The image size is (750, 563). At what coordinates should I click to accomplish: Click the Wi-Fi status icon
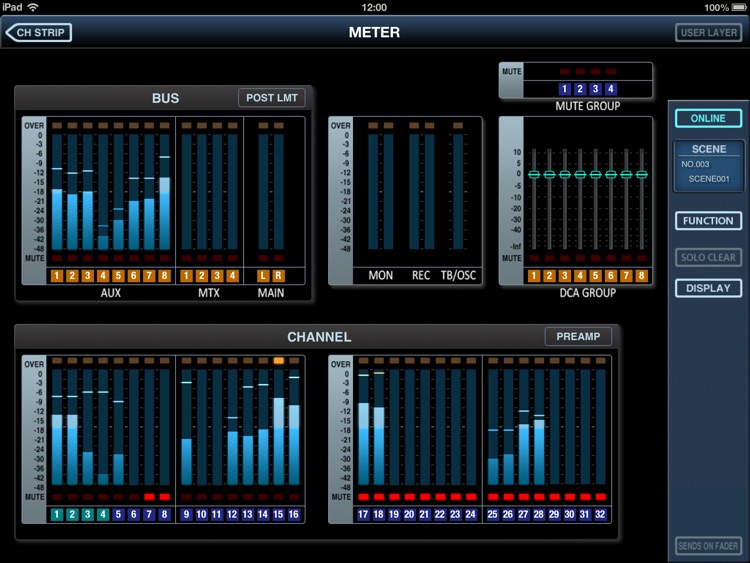click(33, 7)
